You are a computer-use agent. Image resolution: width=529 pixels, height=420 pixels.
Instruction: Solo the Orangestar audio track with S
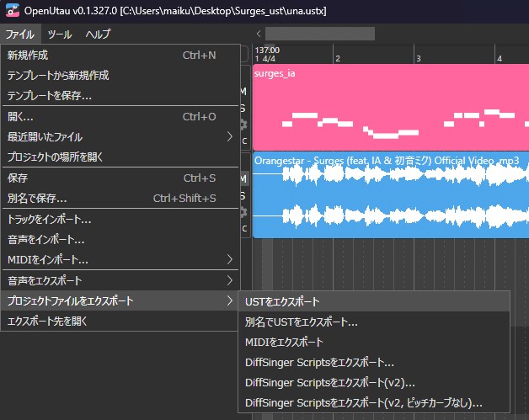pyautogui.click(x=243, y=196)
